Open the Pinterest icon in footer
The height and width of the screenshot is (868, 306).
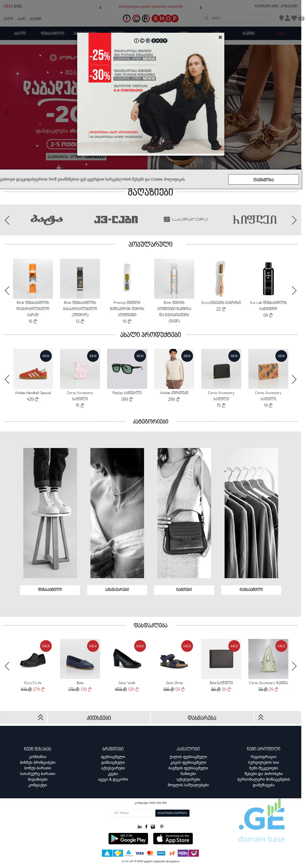[162, 827]
